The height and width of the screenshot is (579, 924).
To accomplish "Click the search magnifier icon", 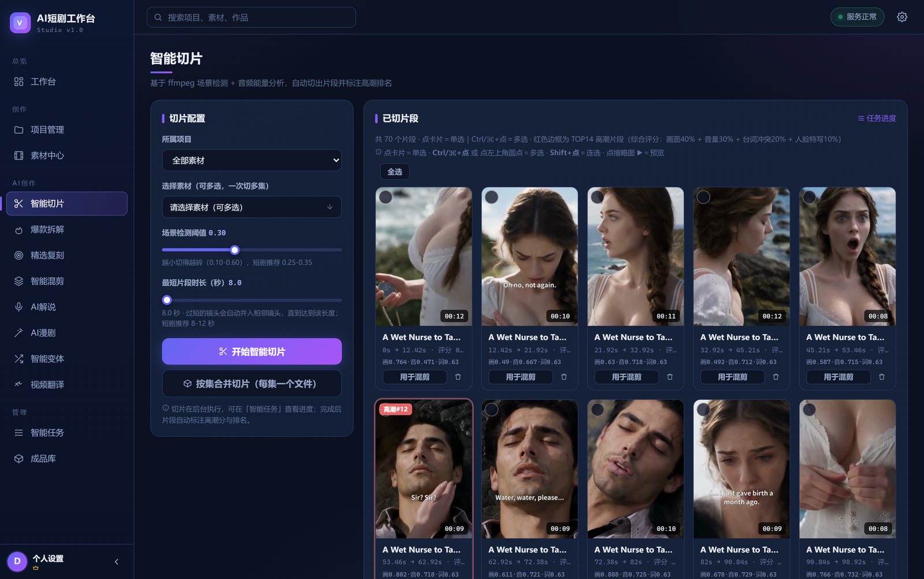I will 158,17.
